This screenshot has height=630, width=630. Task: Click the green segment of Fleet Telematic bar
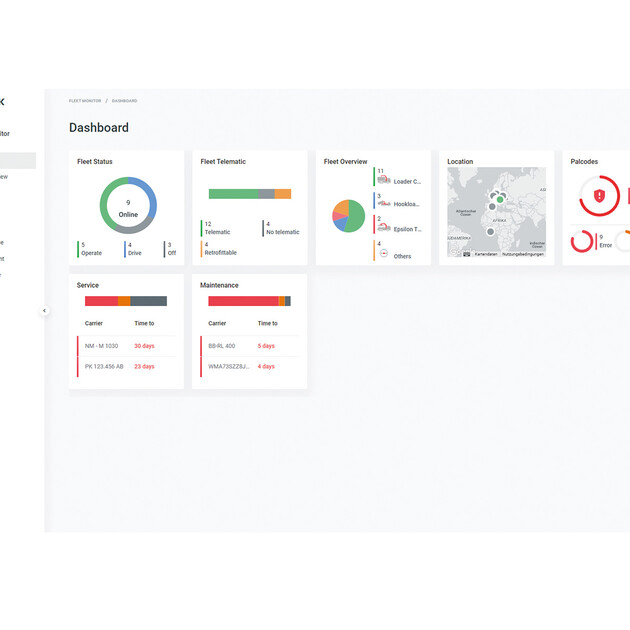point(232,194)
